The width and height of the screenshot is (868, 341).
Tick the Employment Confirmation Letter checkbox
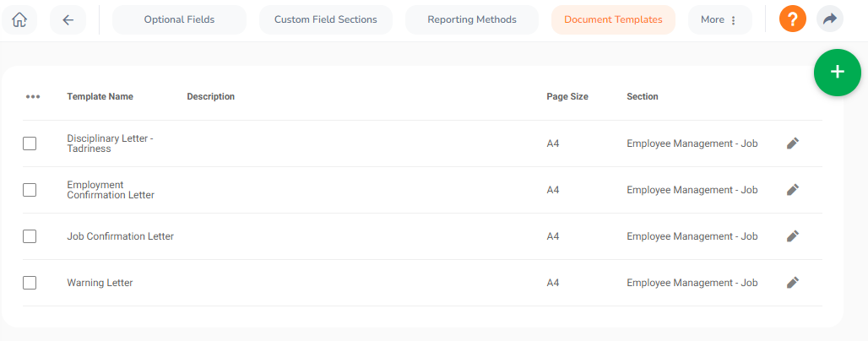(x=30, y=190)
